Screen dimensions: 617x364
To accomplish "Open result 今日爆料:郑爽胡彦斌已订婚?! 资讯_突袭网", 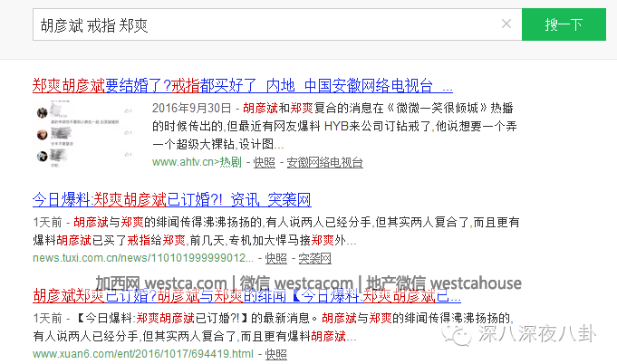I will click(171, 200).
